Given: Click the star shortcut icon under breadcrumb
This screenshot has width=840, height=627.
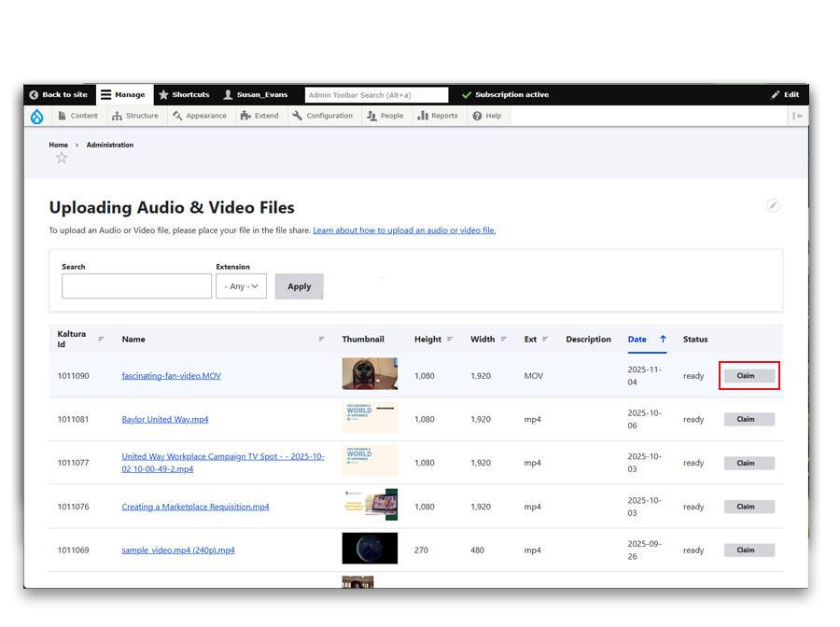Looking at the screenshot, I should click(62, 158).
